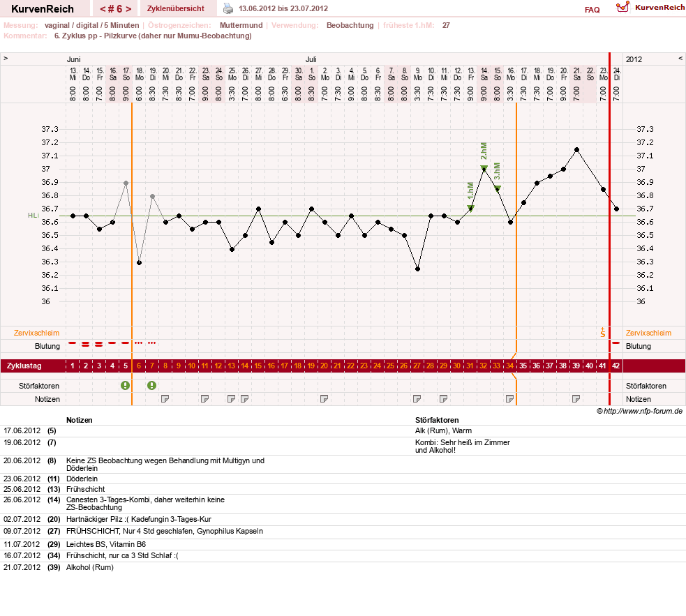
Task: Open the Zyklenübersicht tab
Action: pyautogui.click(x=175, y=9)
